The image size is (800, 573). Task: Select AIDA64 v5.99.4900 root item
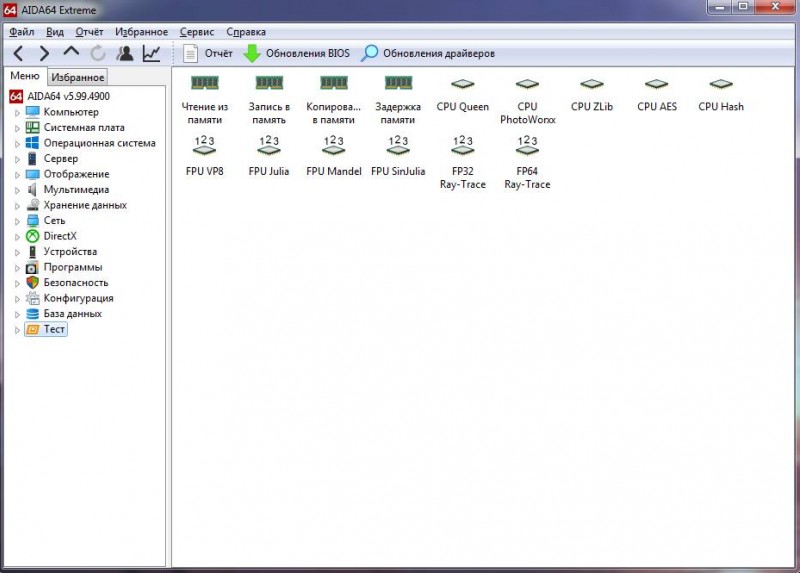(60, 96)
